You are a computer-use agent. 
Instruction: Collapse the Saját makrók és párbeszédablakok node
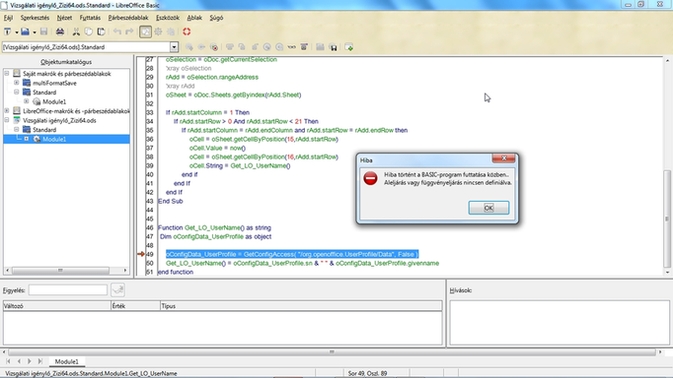[7, 74]
